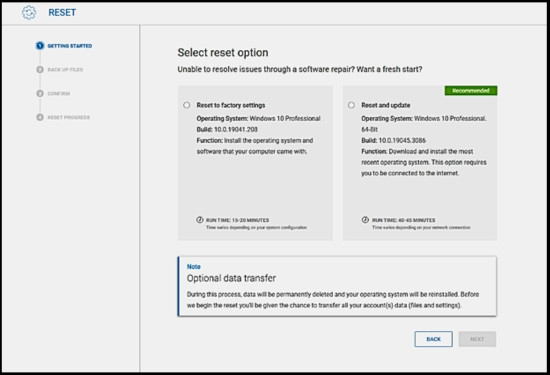Viewport: 550px width, 375px height.
Task: Click the clock icon next to Run time 40-45 minutes
Action: (365, 220)
